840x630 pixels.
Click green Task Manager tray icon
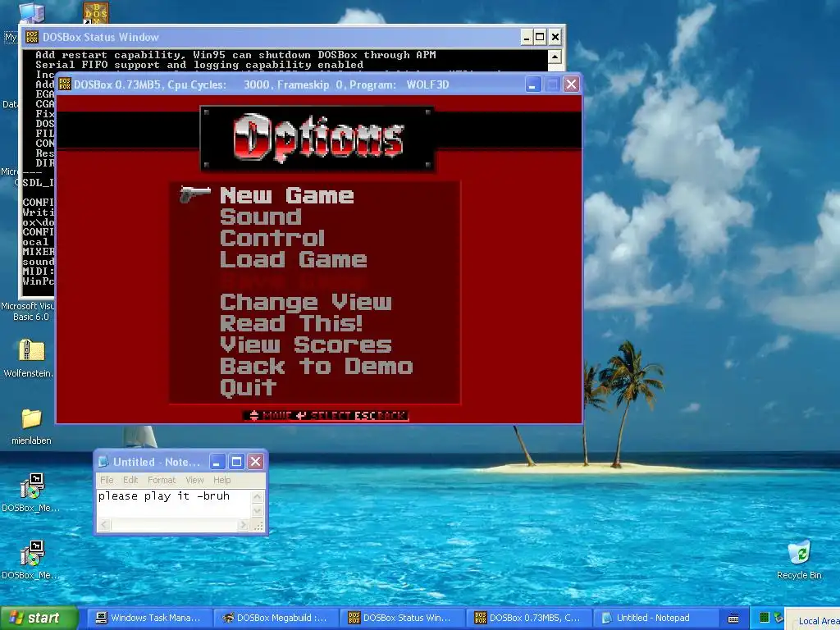(765, 618)
